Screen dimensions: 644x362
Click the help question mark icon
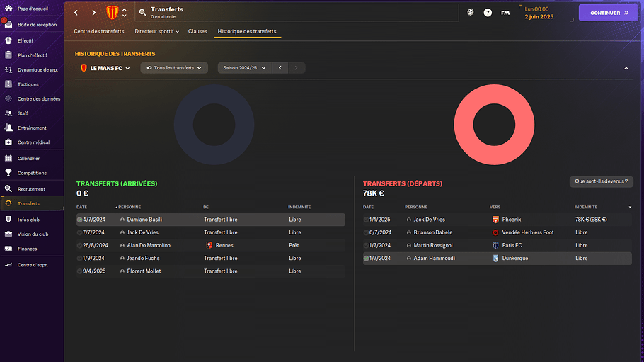pyautogui.click(x=488, y=13)
